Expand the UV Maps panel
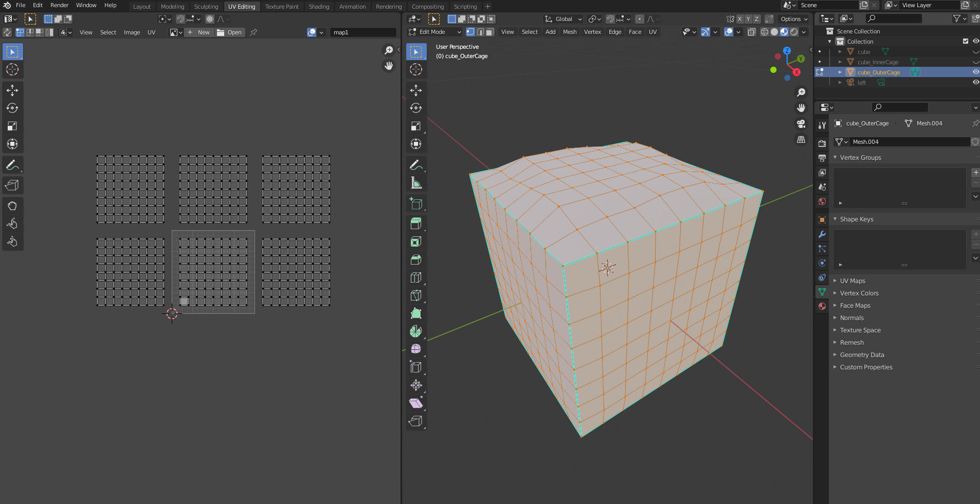The width and height of the screenshot is (980, 504). 852,281
